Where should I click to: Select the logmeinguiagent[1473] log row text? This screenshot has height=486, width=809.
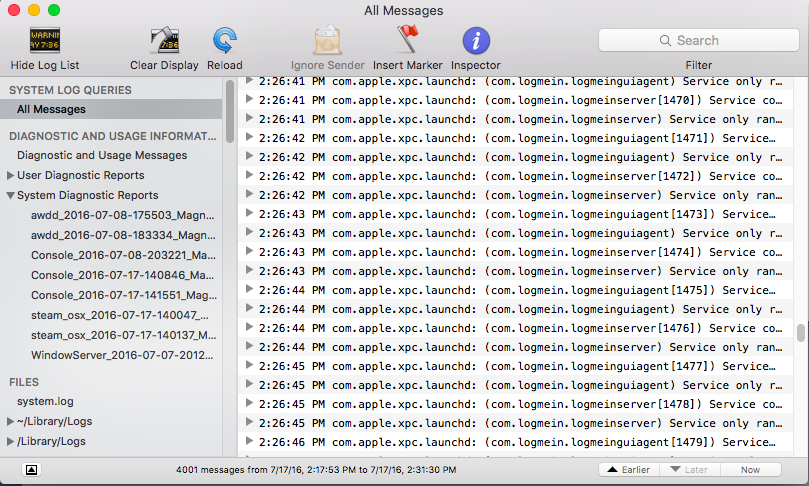click(x=517, y=214)
